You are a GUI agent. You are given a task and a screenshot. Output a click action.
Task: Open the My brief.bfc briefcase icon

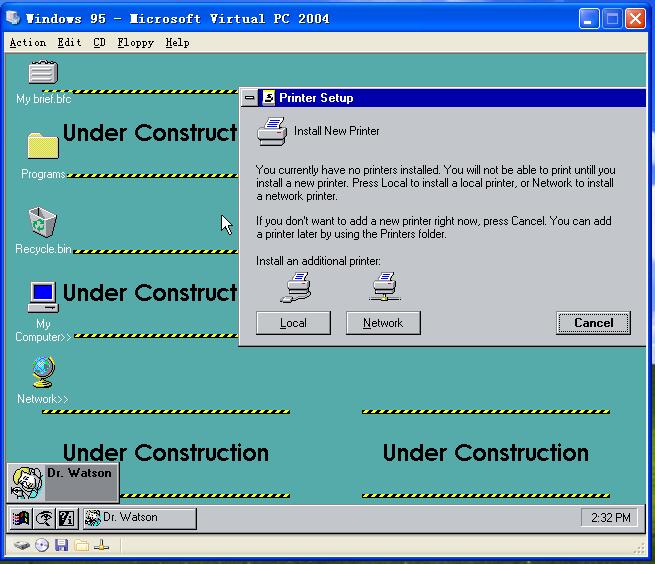(x=43, y=72)
